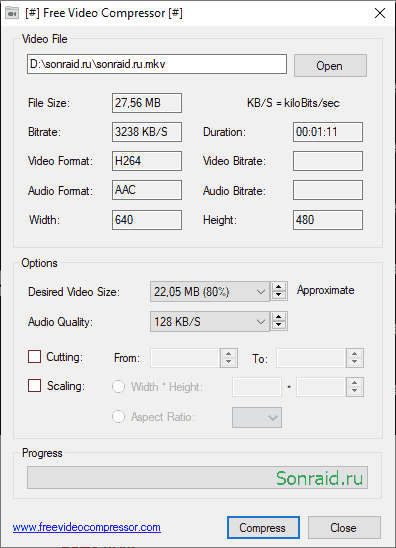This screenshot has width=396, height=548.
Task: Click the Audio Format AAC field
Action: [x=147, y=190]
